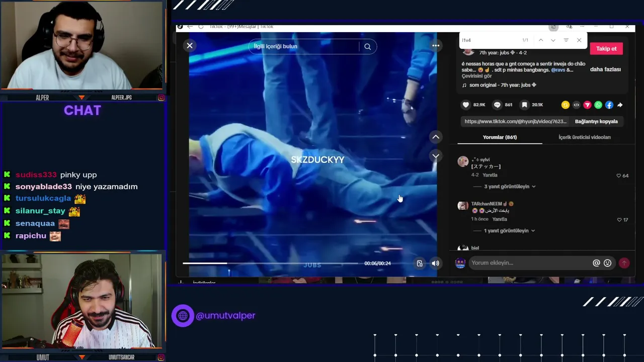Viewport: 644px width, 362px height.
Task: Toggle the picture-in-picture mini player icon
Action: pyautogui.click(x=420, y=263)
